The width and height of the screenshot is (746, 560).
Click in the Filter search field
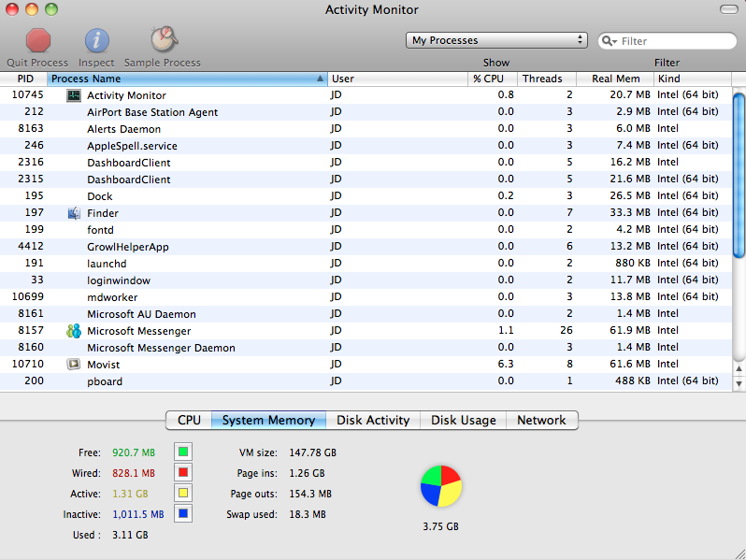point(667,41)
